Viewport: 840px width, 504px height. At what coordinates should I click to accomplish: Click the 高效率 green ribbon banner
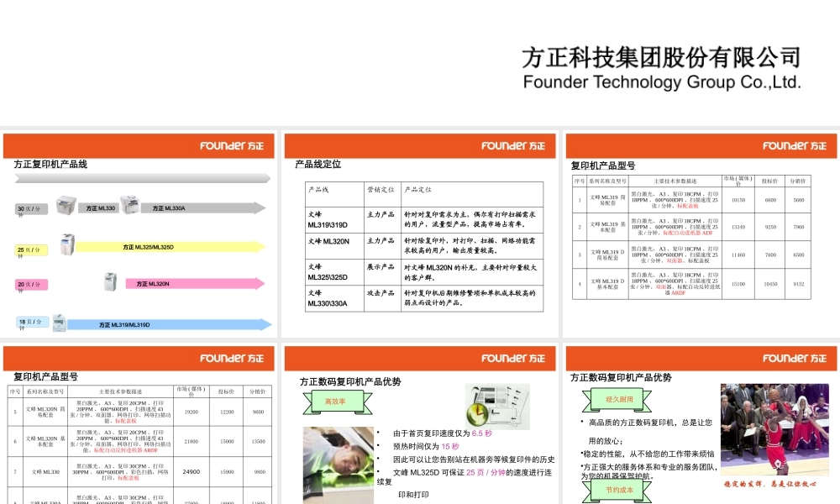coord(338,402)
